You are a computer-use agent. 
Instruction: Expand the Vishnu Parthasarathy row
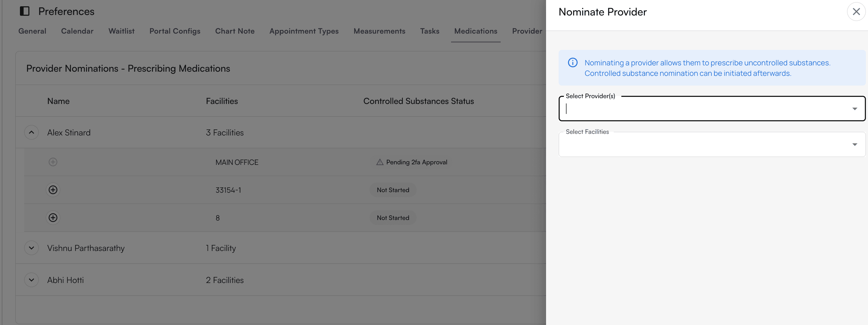point(31,248)
